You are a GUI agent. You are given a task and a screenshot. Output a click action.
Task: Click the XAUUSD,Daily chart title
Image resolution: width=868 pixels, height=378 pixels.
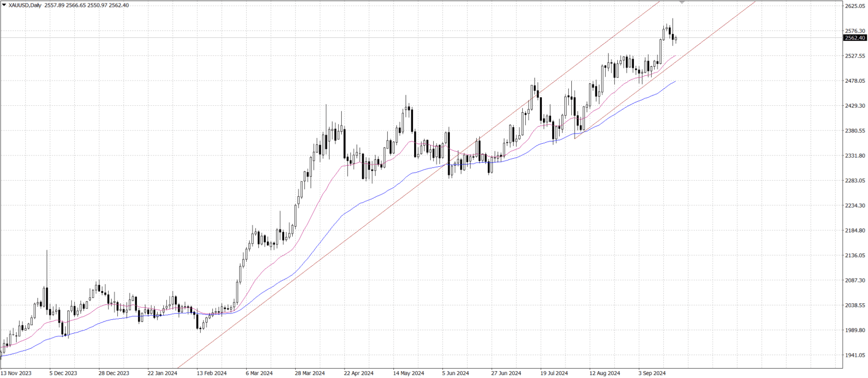pos(25,5)
